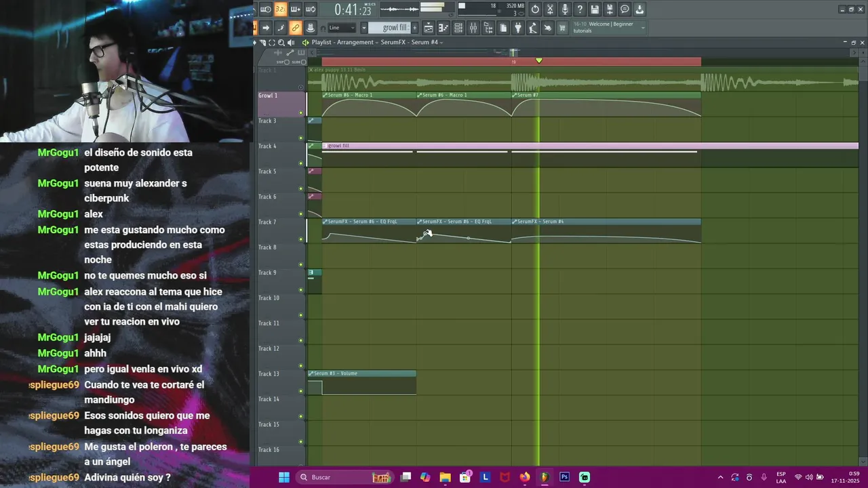Click the microphone one-click recording icon

(565, 9)
